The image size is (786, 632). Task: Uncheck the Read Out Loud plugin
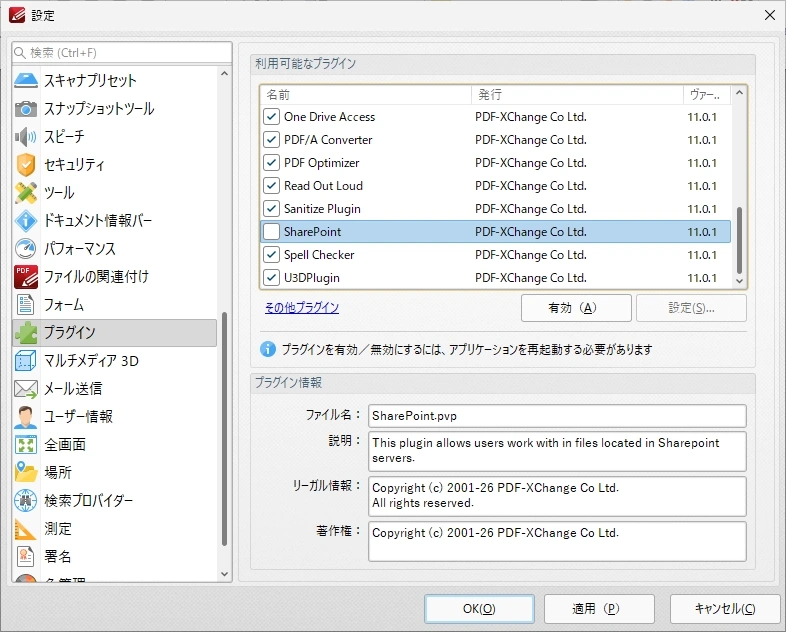[271, 185]
